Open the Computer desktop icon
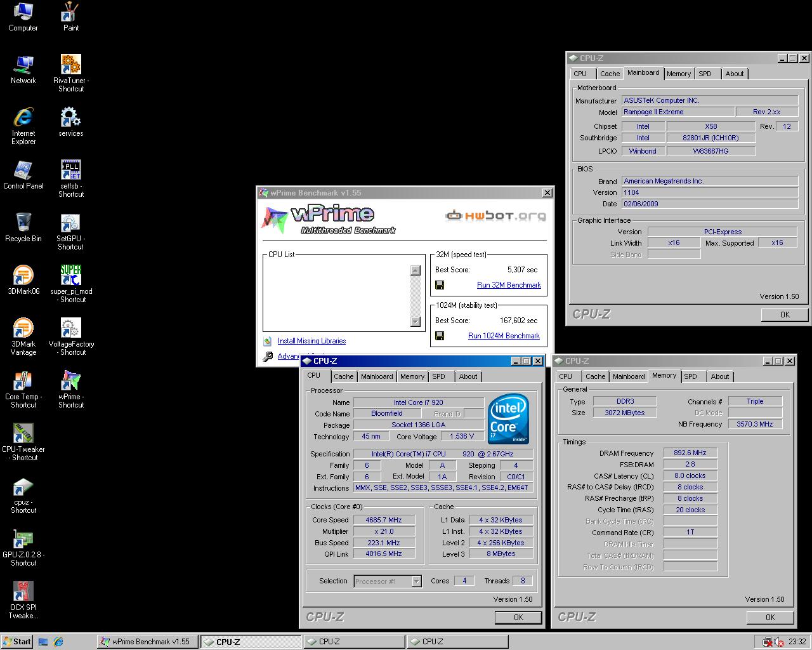Image resolution: width=812 pixels, height=650 pixels. click(23, 17)
